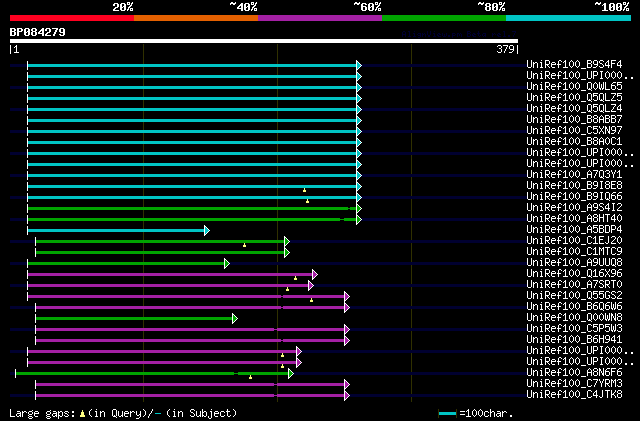
Task: Click the green alignment bar for A9UUQ8
Action: [x=126, y=264]
